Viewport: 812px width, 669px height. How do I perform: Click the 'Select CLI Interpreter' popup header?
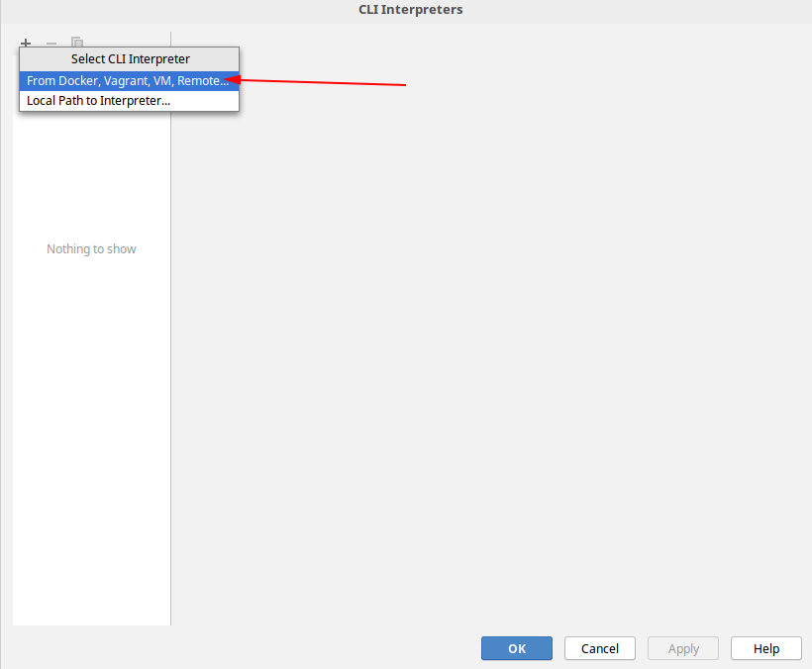pyautogui.click(x=129, y=58)
